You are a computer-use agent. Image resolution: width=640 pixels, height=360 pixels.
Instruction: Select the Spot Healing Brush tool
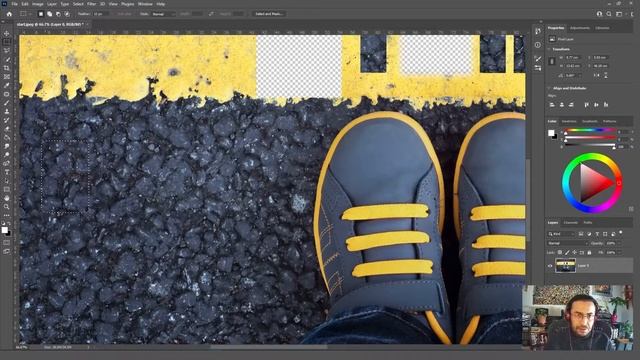click(7, 94)
